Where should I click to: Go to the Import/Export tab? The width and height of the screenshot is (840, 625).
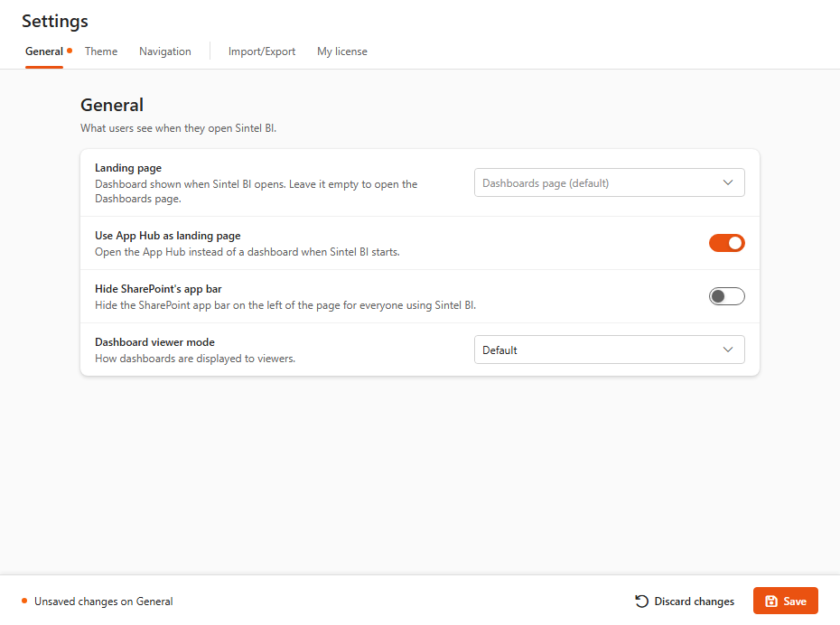click(262, 51)
